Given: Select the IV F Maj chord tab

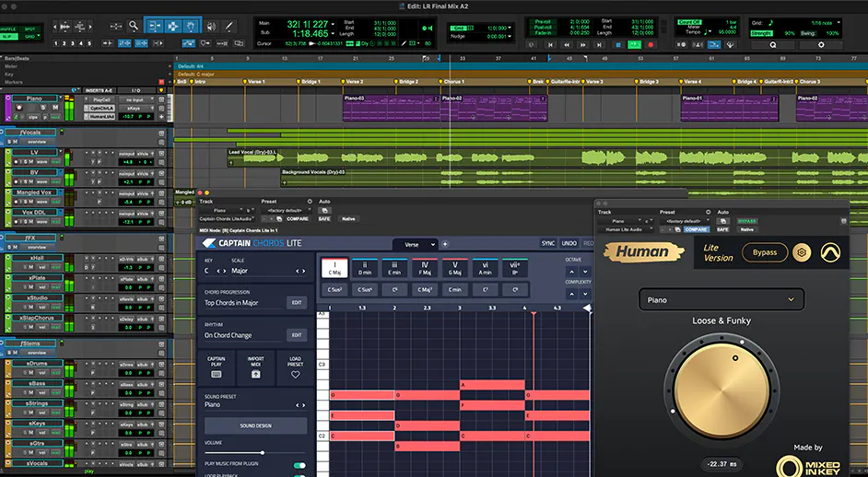Looking at the screenshot, I should pyautogui.click(x=423, y=269).
